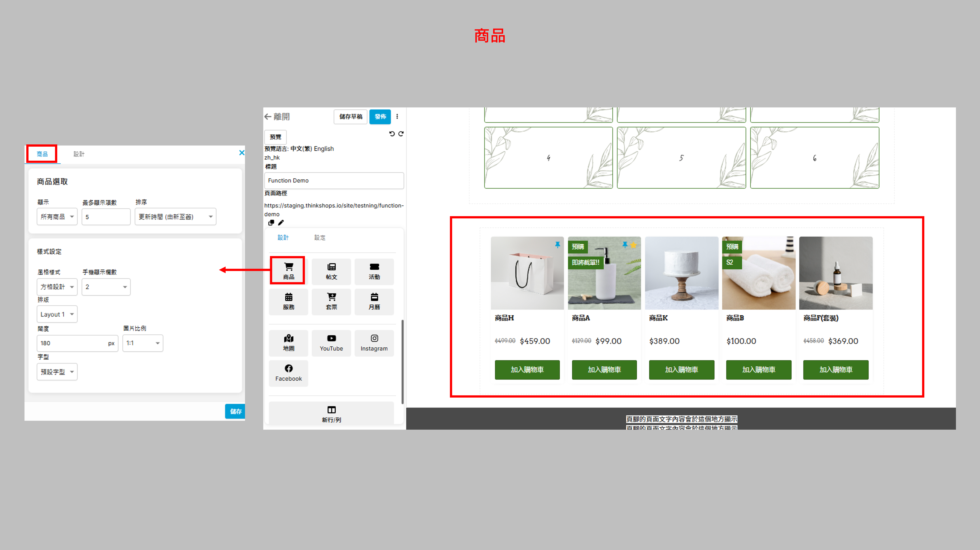Add the YouTube widget
Screen dimensions: 980x550
[331, 343]
